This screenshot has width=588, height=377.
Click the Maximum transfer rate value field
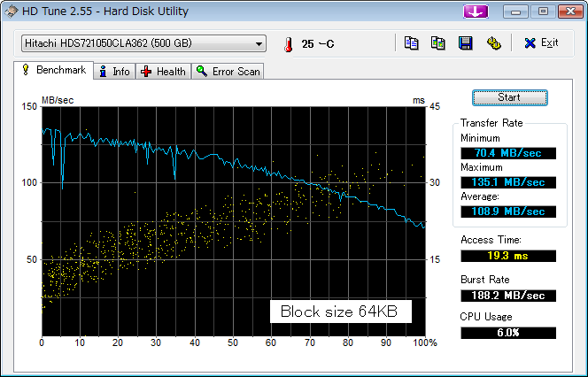point(508,181)
